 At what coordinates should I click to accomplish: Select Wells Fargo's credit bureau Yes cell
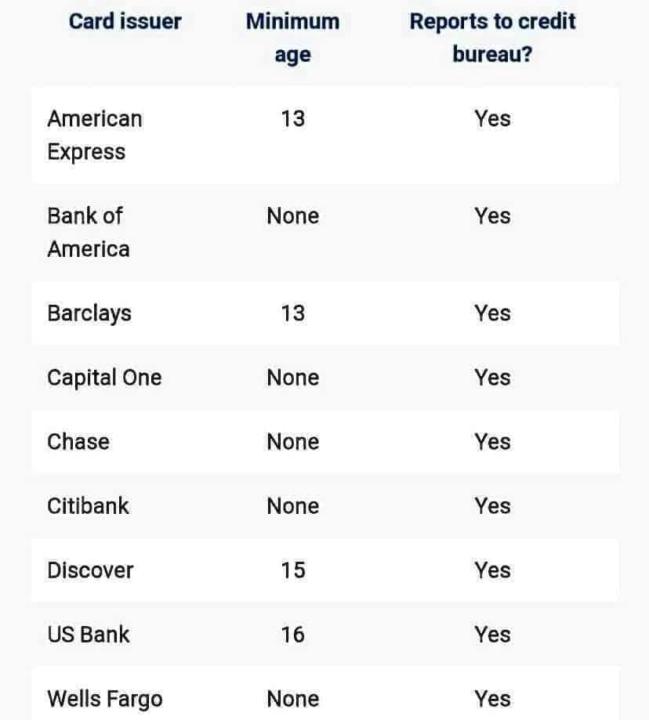coord(492,698)
